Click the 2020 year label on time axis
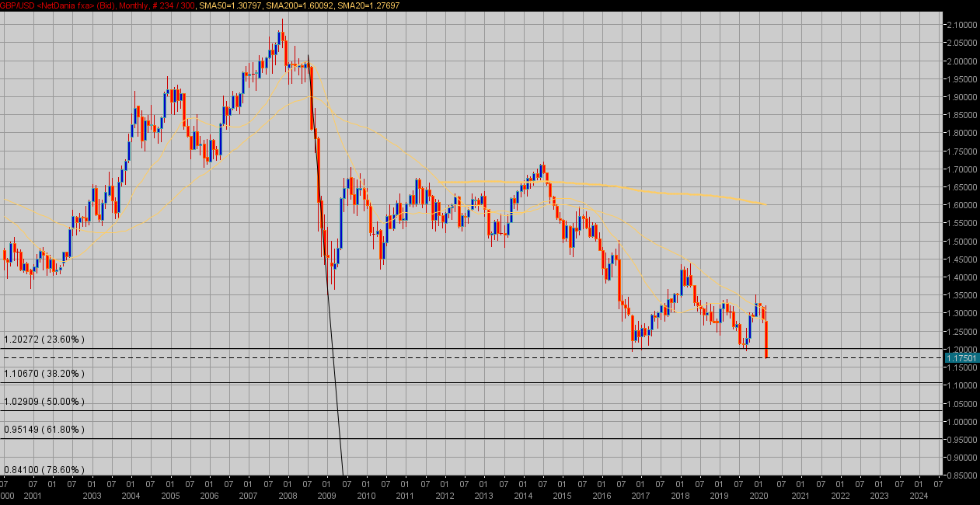The width and height of the screenshot is (980, 505). point(759,495)
